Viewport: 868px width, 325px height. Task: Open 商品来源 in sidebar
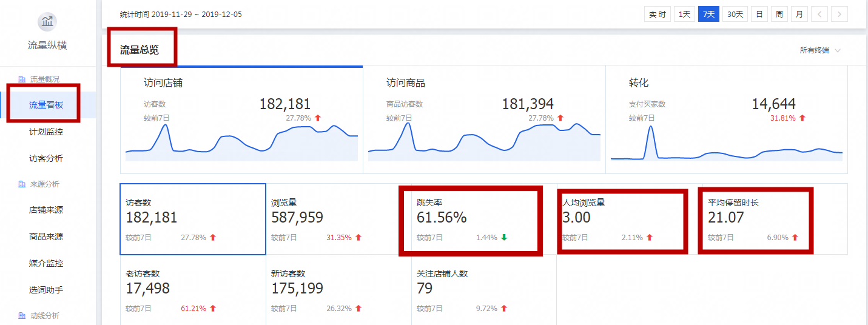click(x=47, y=236)
